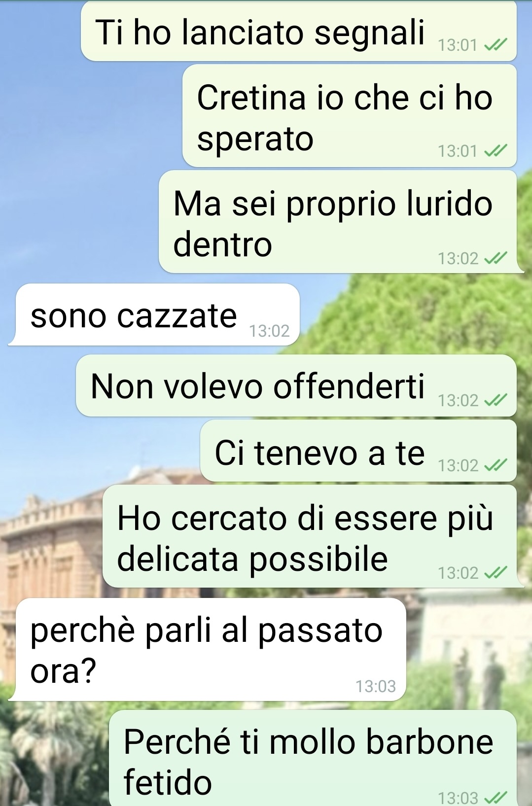Tap the read-receipt checkmarks on 'Ti ho lanciato segnali'

click(x=495, y=45)
